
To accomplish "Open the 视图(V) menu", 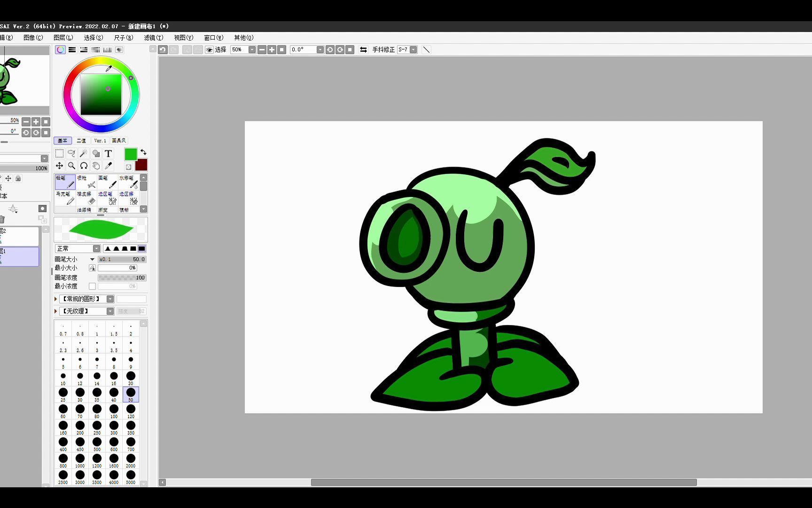I will point(184,38).
